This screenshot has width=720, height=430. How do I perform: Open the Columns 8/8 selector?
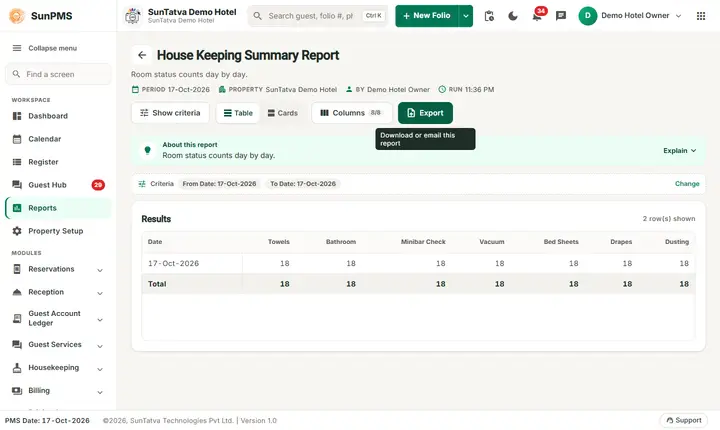352,113
